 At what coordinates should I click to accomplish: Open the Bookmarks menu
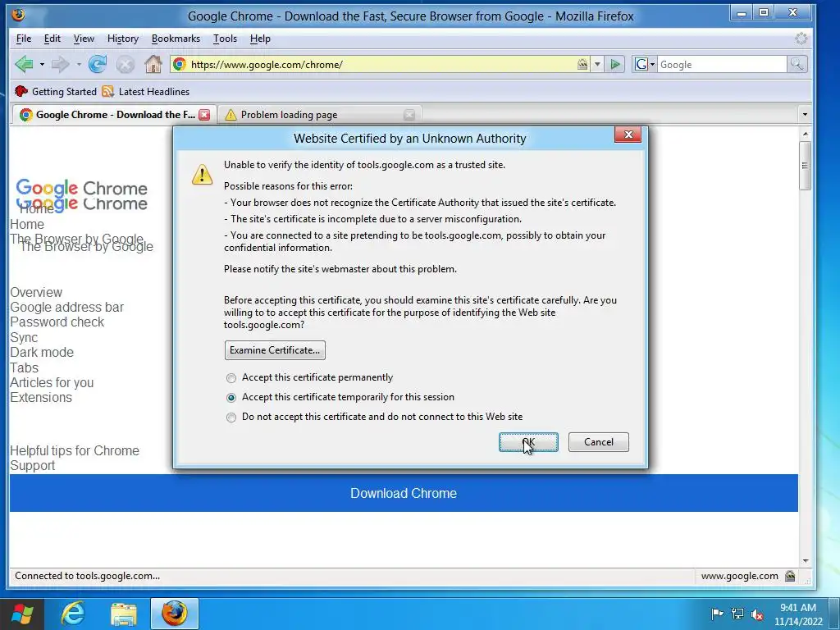(x=176, y=39)
